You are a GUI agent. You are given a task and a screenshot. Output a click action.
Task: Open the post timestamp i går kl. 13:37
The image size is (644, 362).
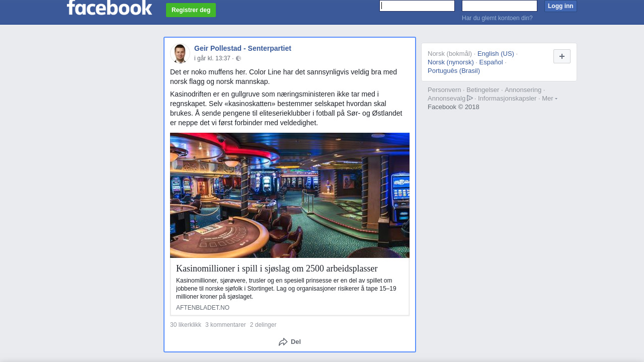[212, 58]
